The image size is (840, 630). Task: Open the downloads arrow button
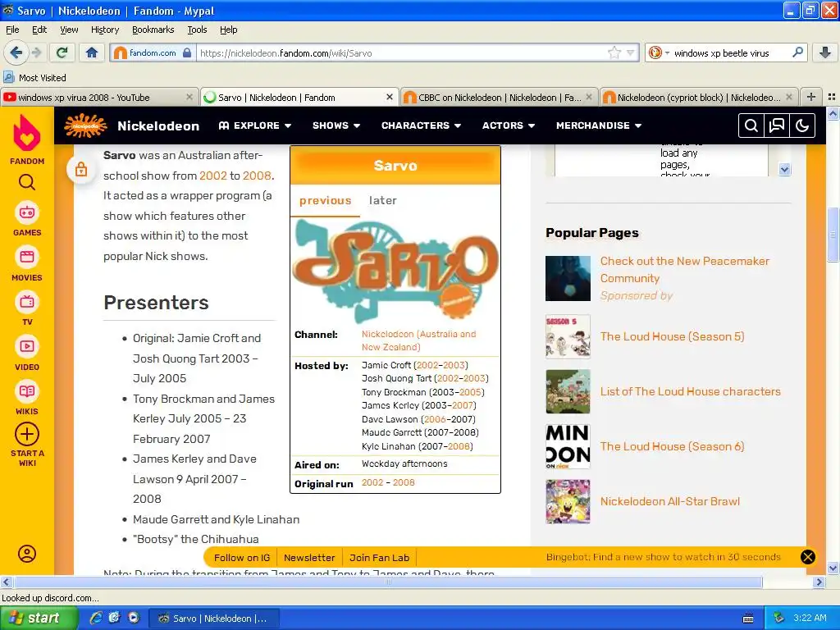point(825,52)
